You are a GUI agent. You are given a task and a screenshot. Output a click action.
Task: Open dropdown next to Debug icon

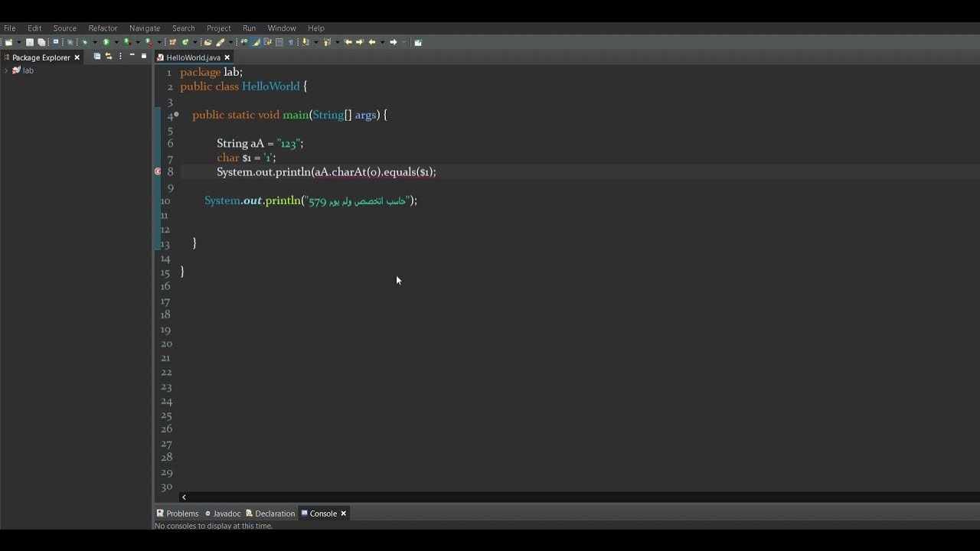(x=95, y=42)
